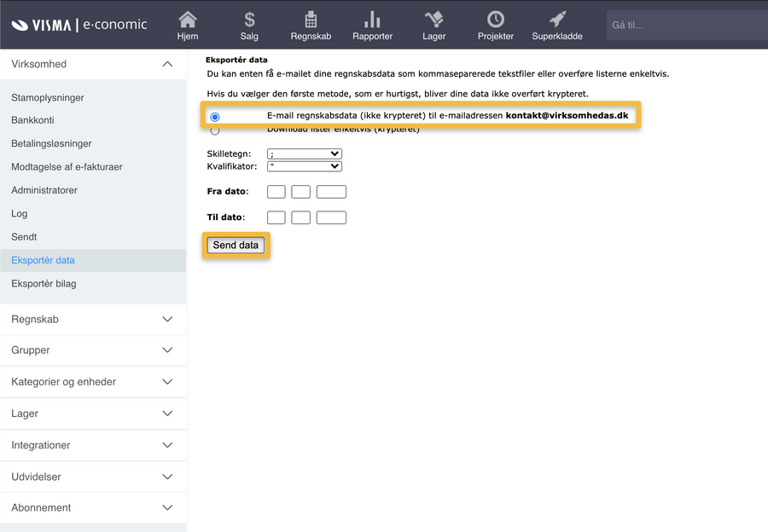Collapse the Virksomhed section
This screenshot has height=532, width=768.
pyautogui.click(x=167, y=63)
